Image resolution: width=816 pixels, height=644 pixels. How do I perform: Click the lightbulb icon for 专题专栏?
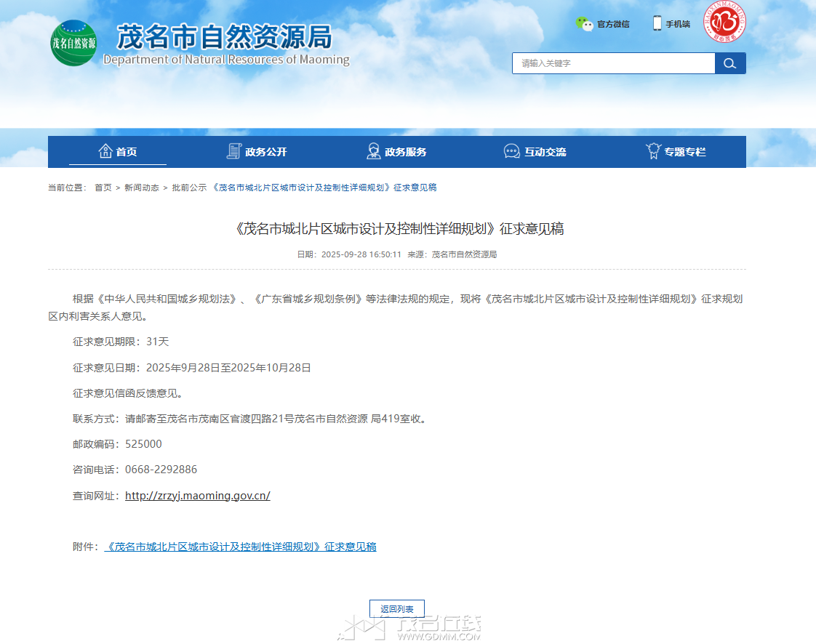coord(653,151)
